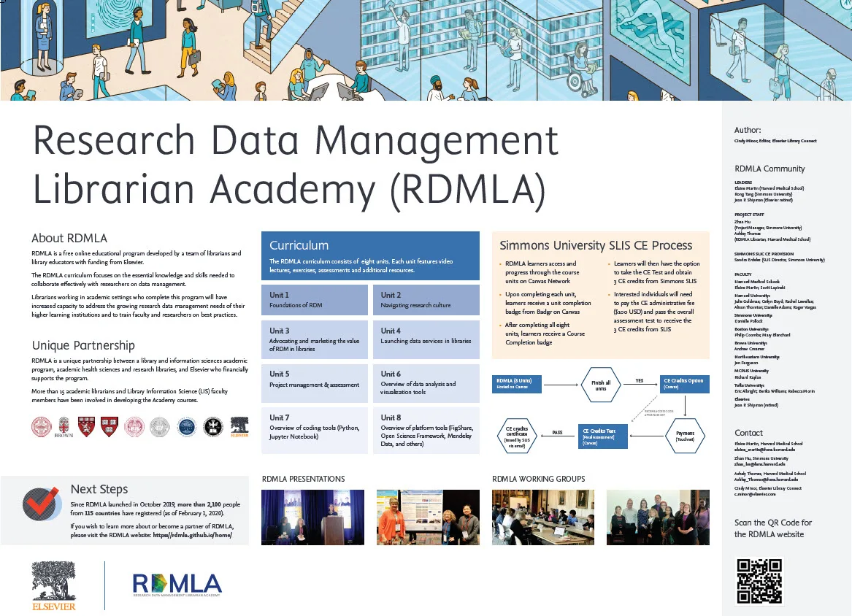This screenshot has width=852, height=616.
Task: Open the working group standing group photo
Action: tap(658, 517)
